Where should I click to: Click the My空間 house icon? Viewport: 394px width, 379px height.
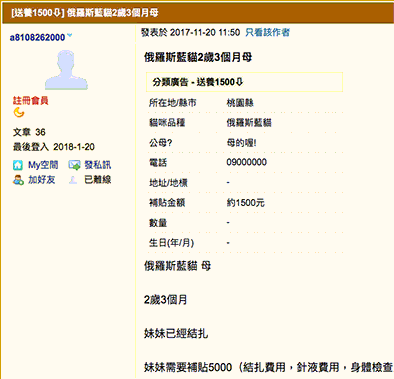[18, 165]
